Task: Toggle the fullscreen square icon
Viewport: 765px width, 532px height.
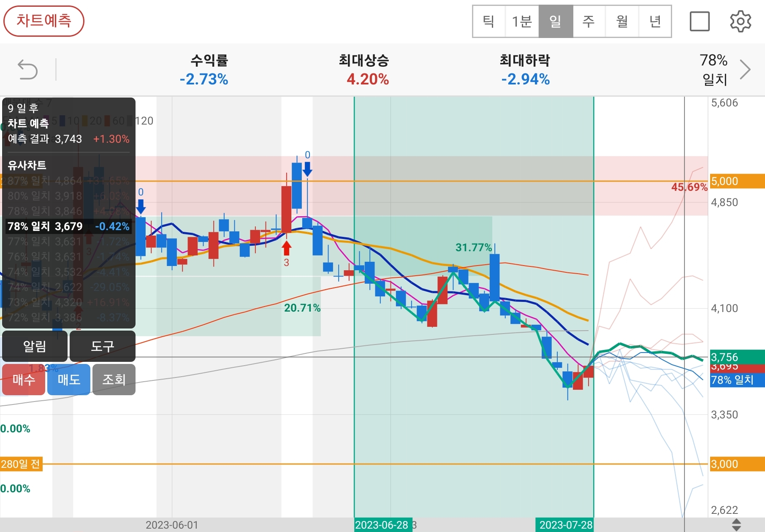Action: click(700, 22)
